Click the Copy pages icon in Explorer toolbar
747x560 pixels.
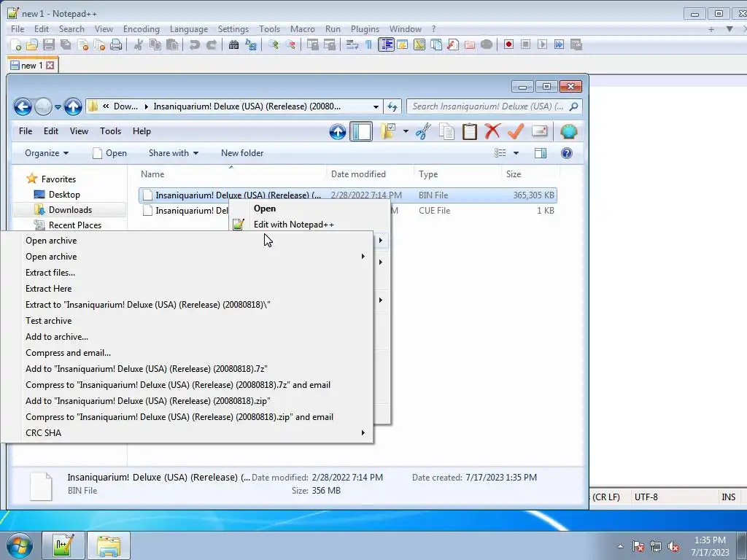click(446, 131)
